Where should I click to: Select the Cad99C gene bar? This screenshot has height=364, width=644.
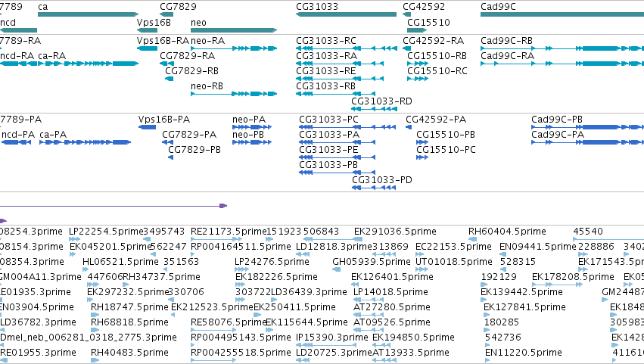point(562,14)
